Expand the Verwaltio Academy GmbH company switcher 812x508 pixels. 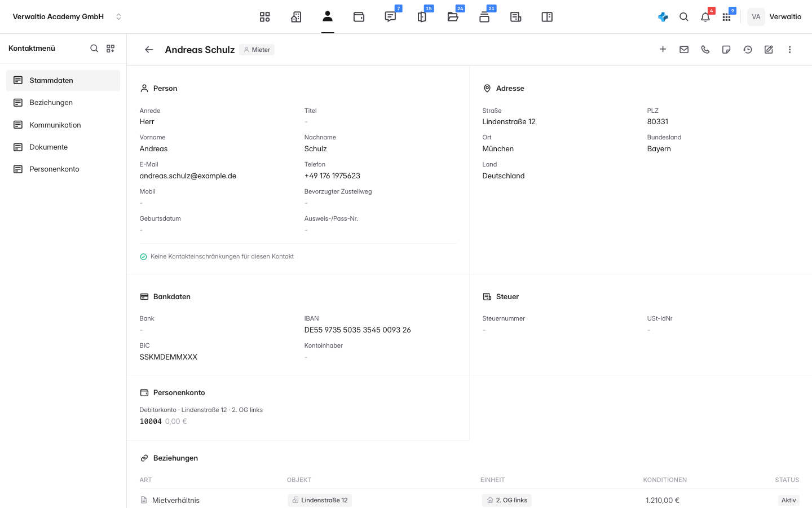[67, 17]
